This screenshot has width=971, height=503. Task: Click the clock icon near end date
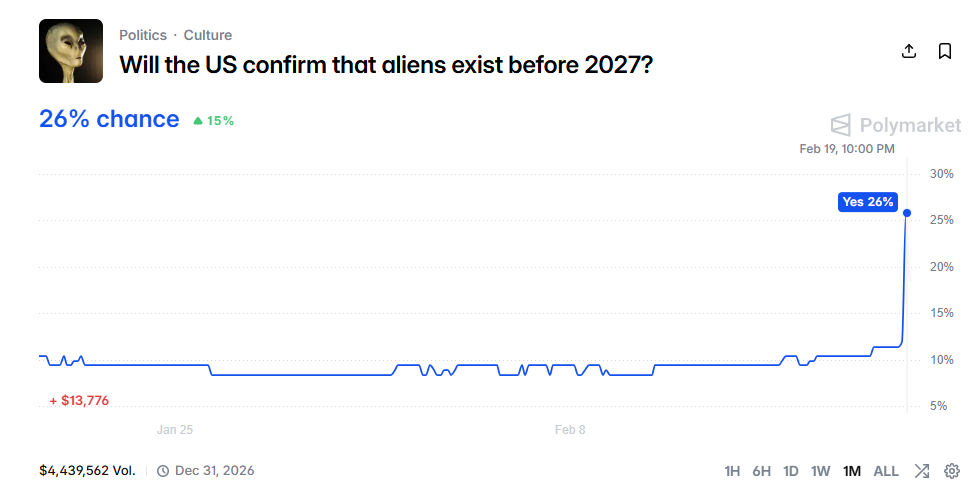pyautogui.click(x=163, y=471)
